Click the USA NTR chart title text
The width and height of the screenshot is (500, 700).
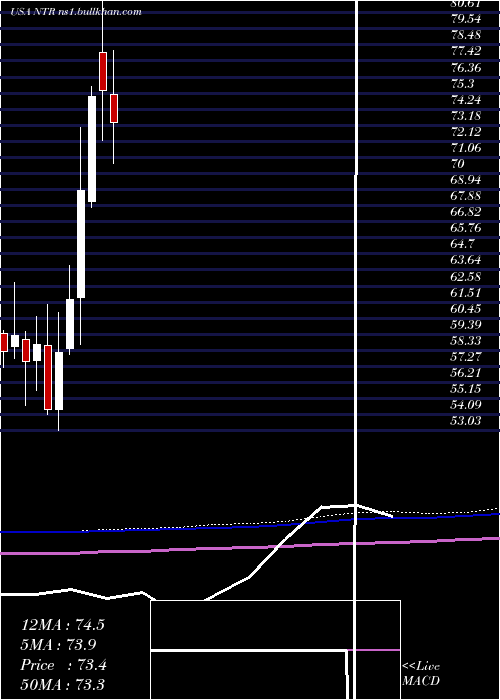tap(76, 12)
